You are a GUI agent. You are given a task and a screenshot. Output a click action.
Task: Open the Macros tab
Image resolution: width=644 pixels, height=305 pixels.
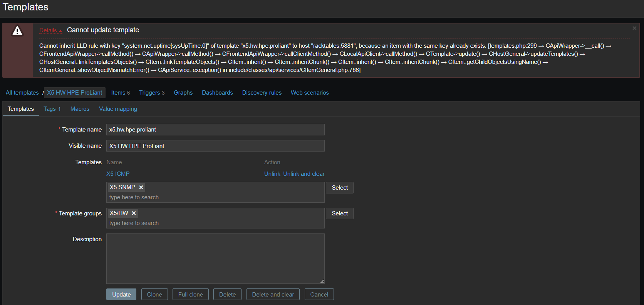(x=80, y=109)
